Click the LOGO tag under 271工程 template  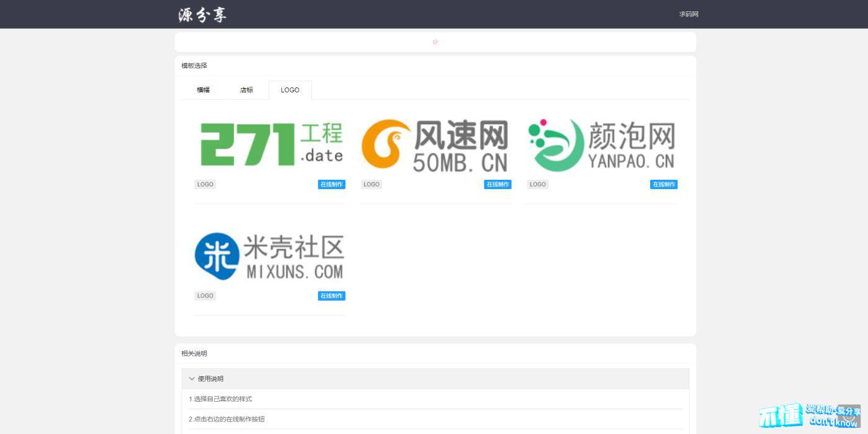205,184
